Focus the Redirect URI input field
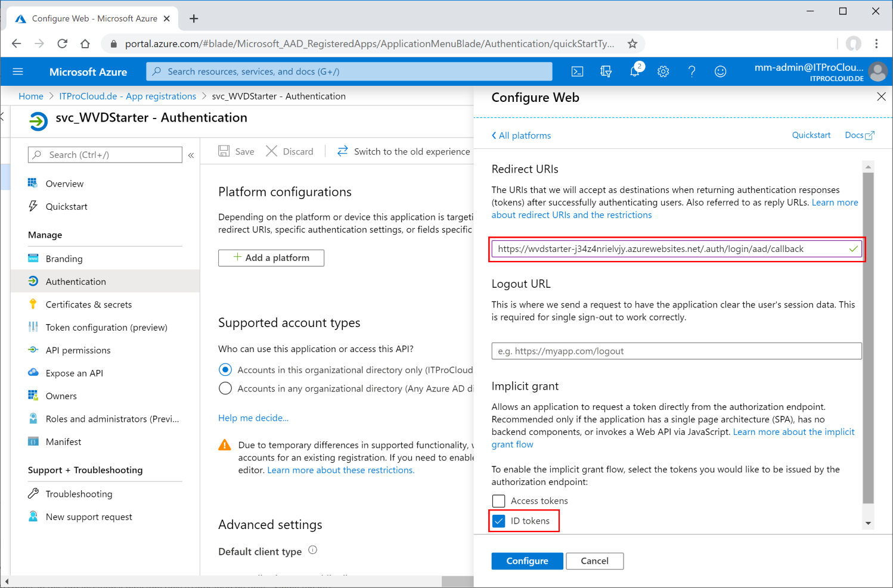 point(677,249)
